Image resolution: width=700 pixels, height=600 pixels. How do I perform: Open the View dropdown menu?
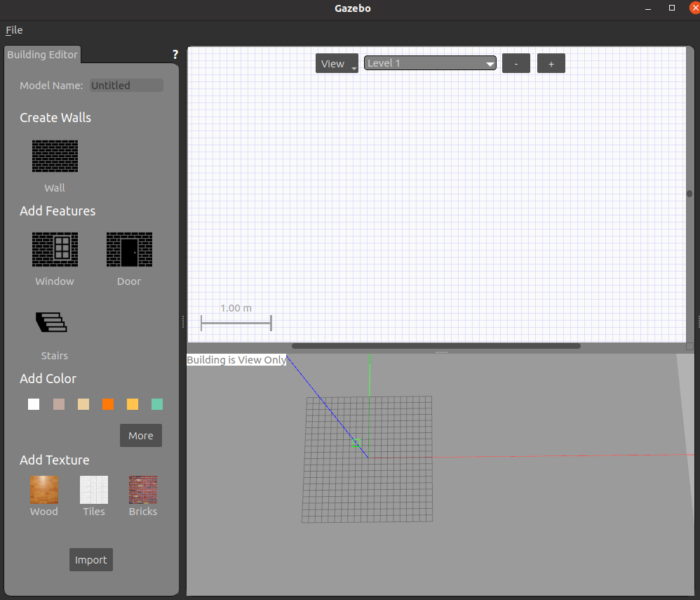tap(337, 64)
